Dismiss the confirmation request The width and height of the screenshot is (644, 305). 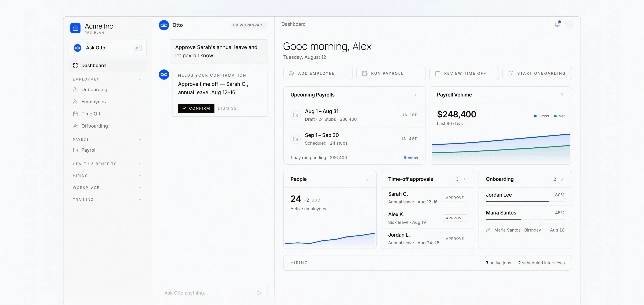(x=227, y=108)
